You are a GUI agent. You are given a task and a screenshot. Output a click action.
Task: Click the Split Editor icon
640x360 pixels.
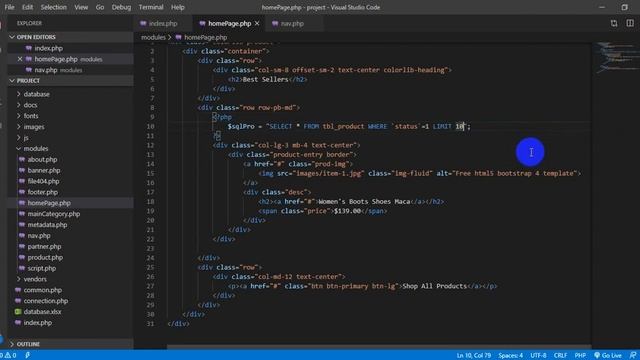630,23
